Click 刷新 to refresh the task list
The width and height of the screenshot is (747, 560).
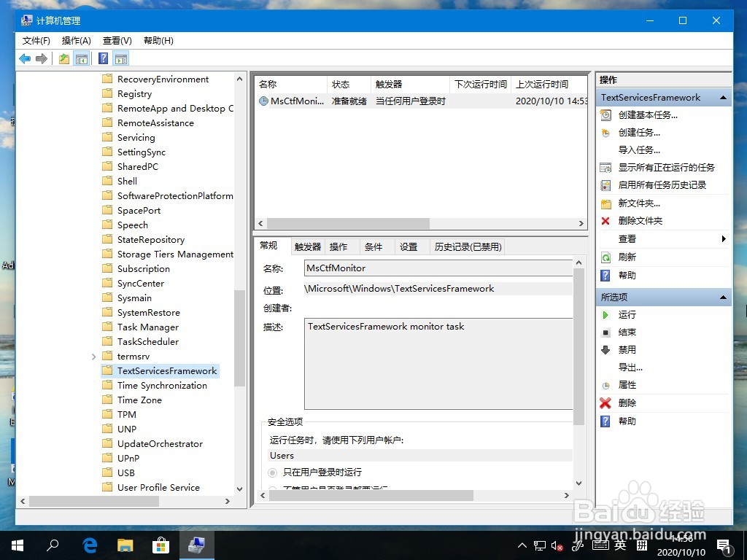coord(627,255)
